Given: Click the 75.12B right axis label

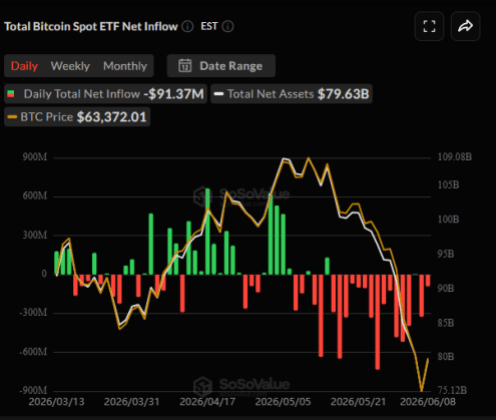Looking at the screenshot, I should pyautogui.click(x=452, y=390).
